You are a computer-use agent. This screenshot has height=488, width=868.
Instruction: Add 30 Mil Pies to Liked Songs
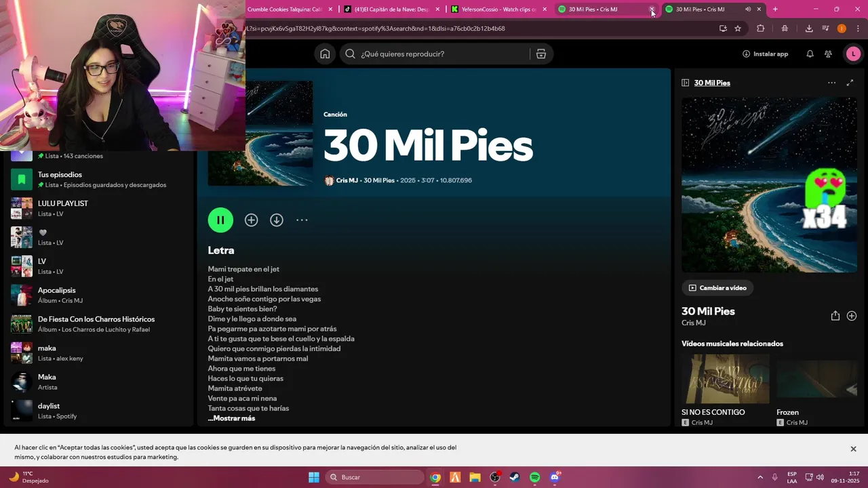pos(251,220)
